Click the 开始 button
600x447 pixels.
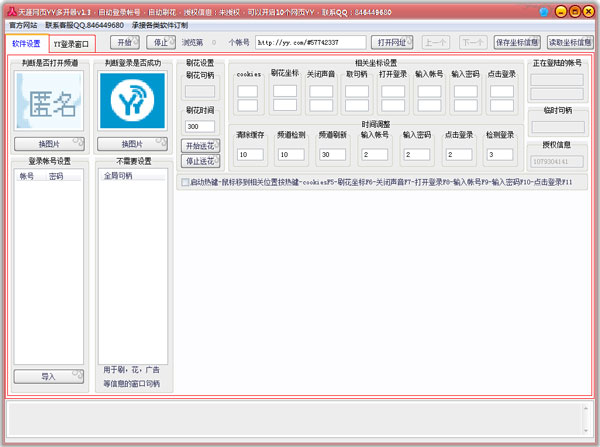point(125,42)
